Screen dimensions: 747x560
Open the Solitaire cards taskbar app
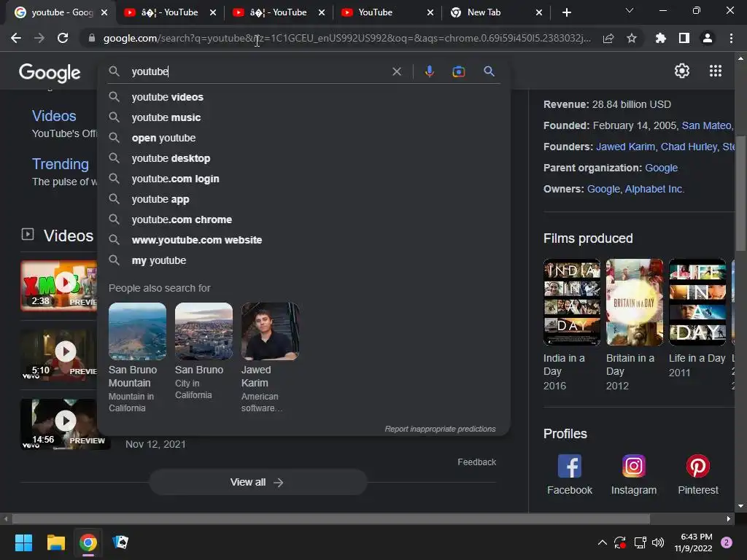pos(120,542)
